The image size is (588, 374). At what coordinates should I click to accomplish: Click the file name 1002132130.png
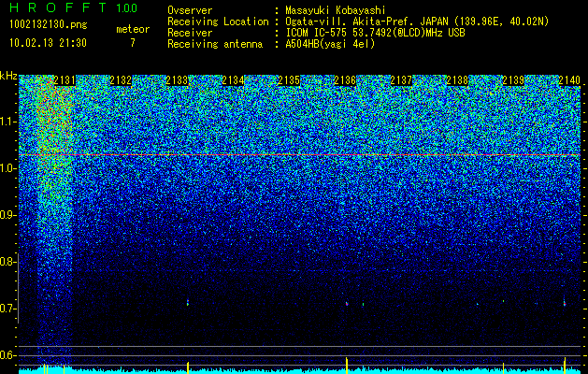point(49,25)
